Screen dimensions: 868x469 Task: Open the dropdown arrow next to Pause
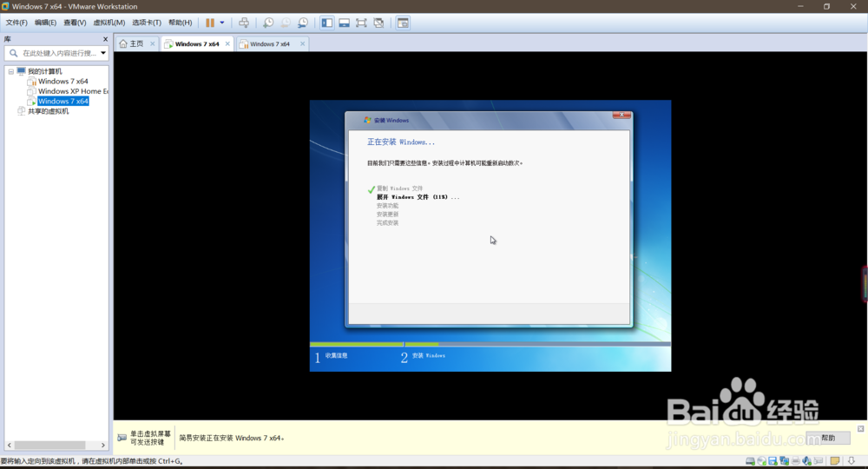[x=222, y=23]
